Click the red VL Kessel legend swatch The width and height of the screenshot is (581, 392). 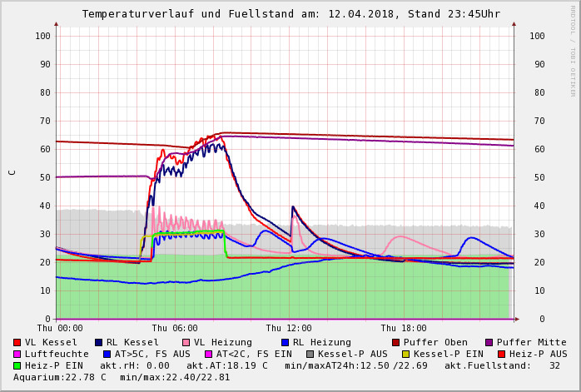tap(17, 342)
